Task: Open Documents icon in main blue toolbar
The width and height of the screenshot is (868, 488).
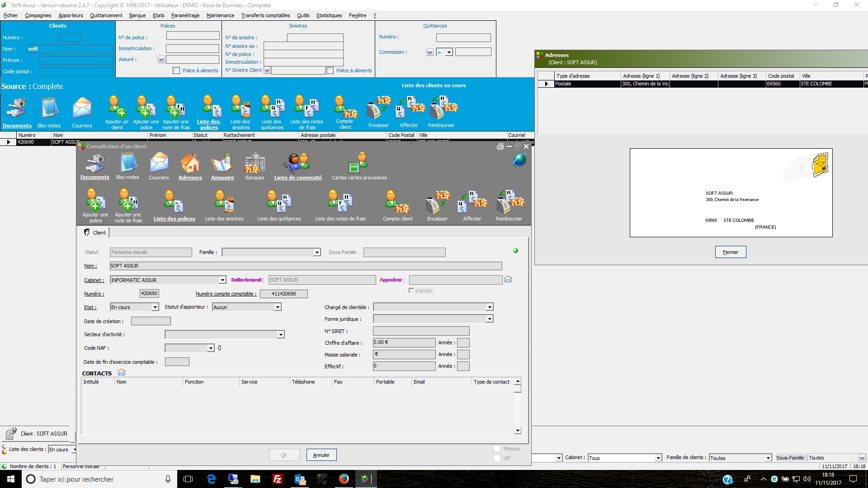Action: click(17, 112)
